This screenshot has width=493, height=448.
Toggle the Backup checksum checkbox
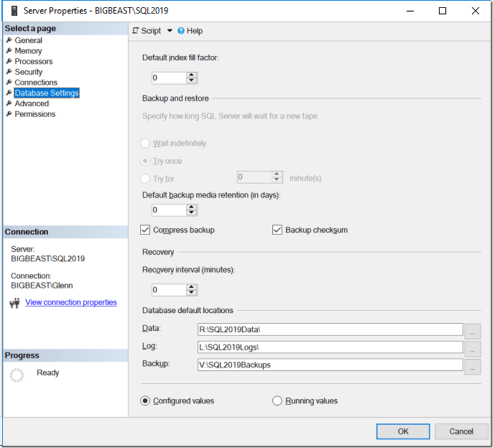point(278,230)
